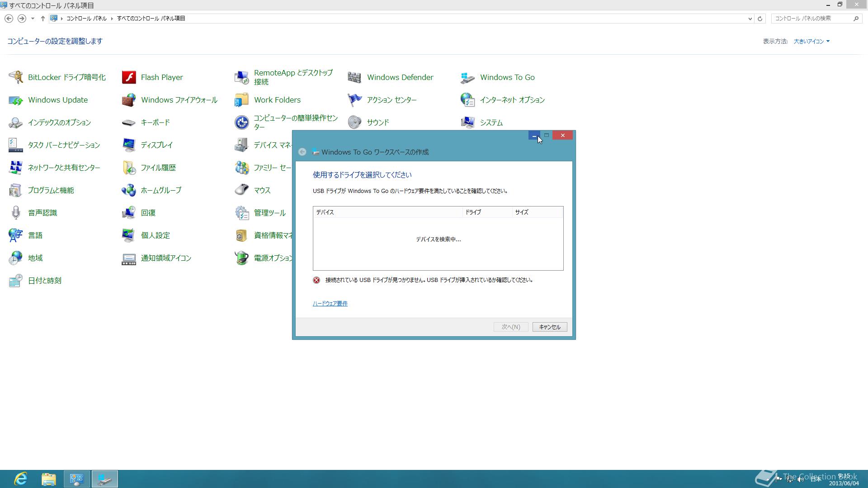Open 回復 icon
The image size is (868, 488).
tap(129, 213)
